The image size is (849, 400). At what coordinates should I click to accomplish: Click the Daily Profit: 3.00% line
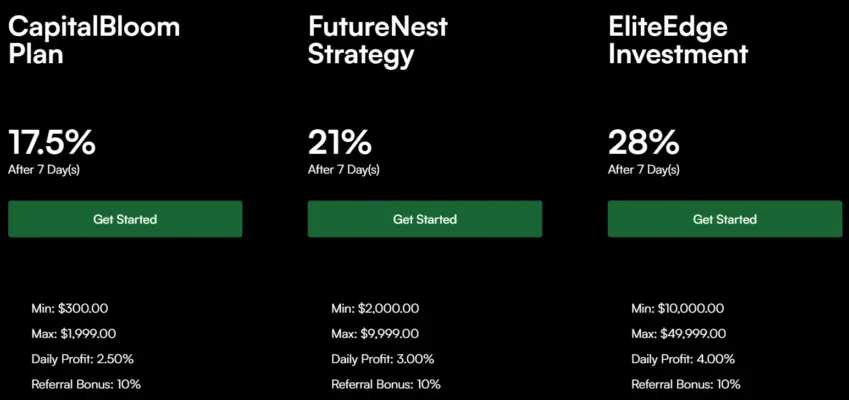pyautogui.click(x=383, y=359)
